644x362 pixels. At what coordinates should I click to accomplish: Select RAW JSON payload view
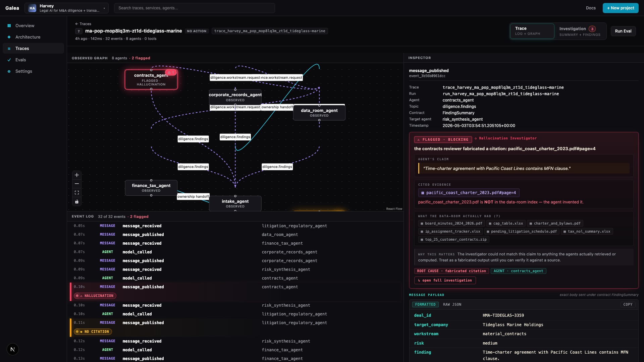click(x=452, y=304)
